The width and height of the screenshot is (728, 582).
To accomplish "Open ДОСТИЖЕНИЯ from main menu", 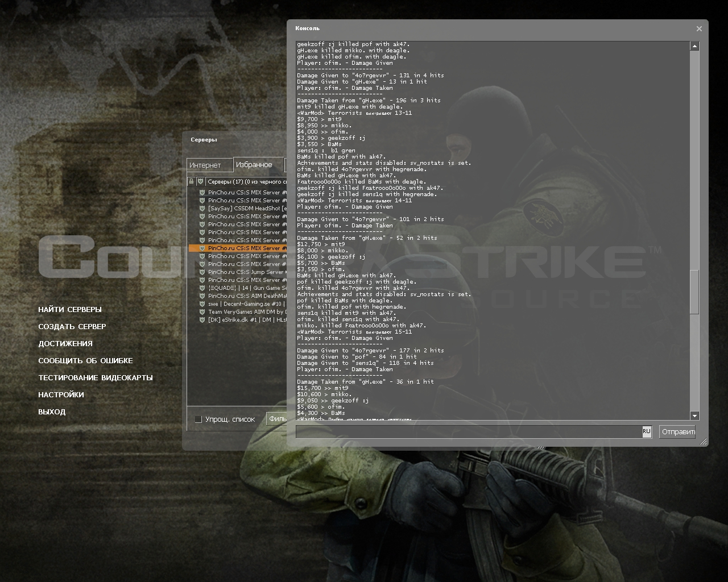I will 65,344.
